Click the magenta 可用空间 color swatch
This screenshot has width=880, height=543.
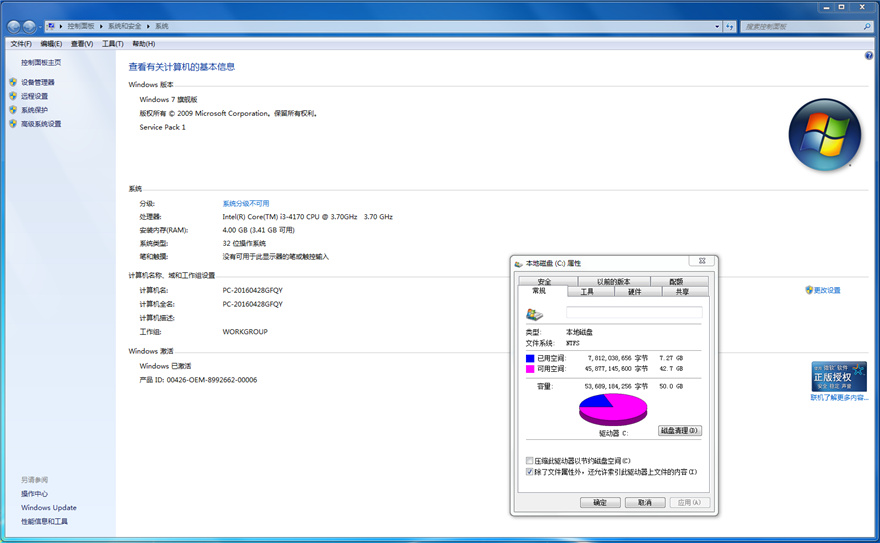pyautogui.click(x=530, y=369)
